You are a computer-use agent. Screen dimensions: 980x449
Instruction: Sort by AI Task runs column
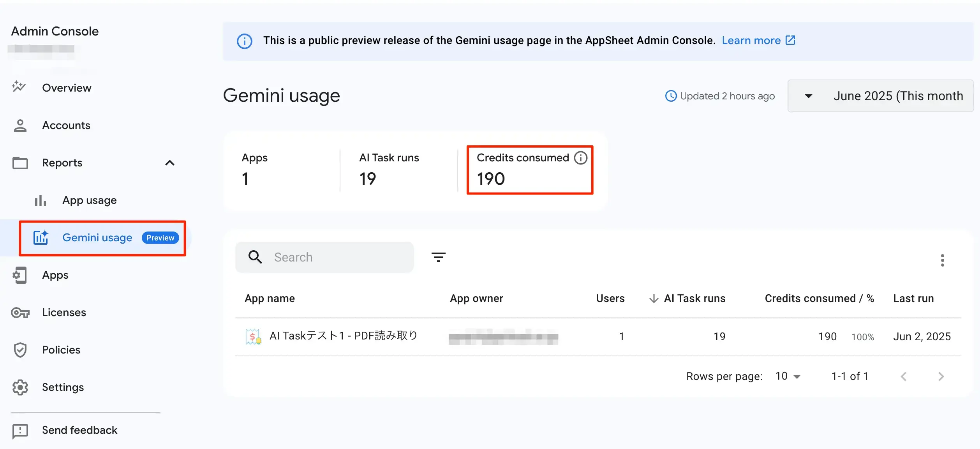[x=695, y=298]
